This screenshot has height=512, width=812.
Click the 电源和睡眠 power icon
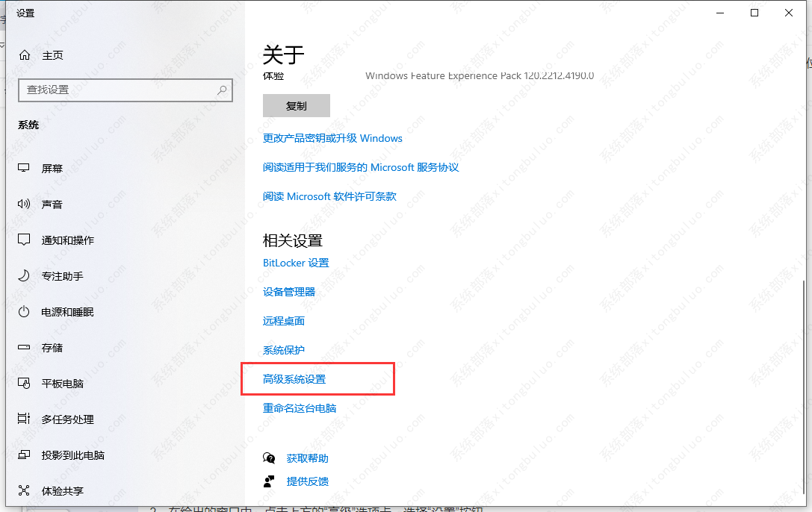click(x=24, y=311)
